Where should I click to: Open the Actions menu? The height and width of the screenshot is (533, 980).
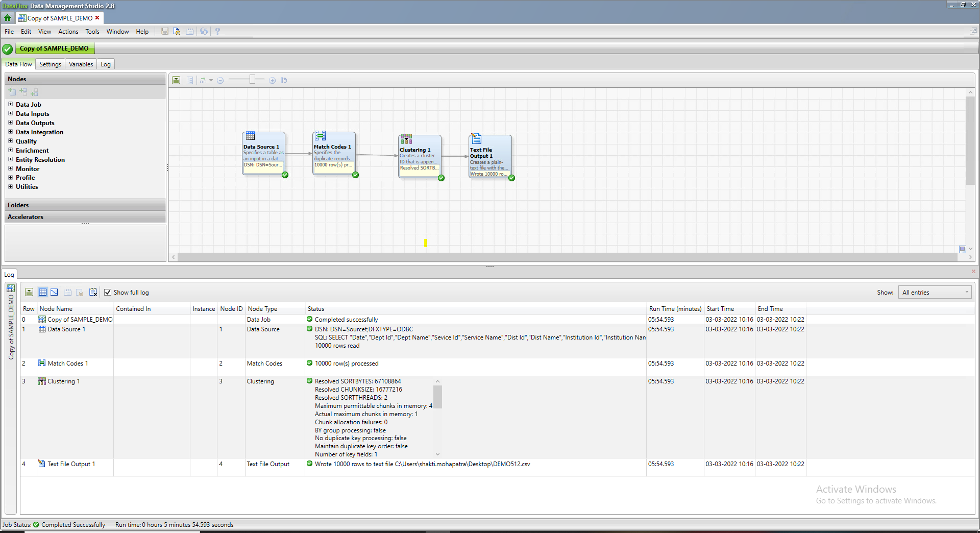pos(68,31)
